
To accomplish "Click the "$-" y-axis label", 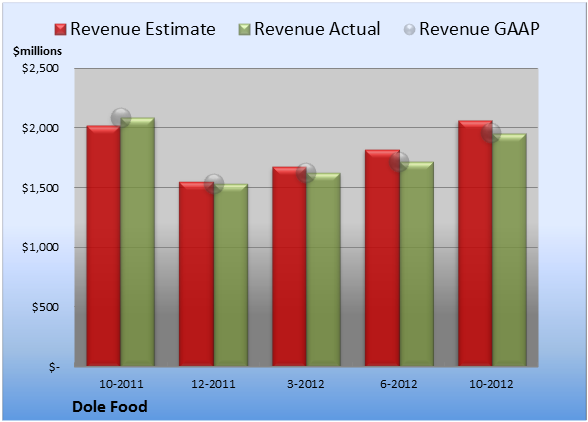I will [x=54, y=367].
